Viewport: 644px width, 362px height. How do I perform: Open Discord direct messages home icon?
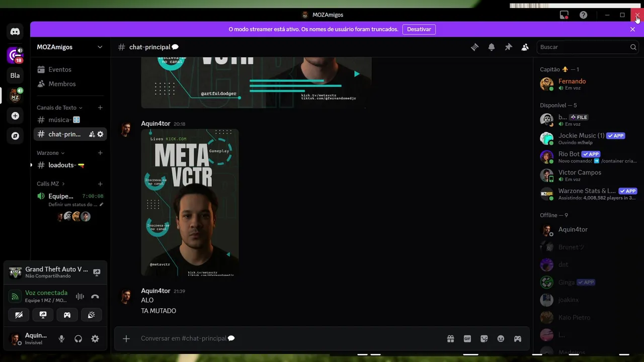(15, 32)
